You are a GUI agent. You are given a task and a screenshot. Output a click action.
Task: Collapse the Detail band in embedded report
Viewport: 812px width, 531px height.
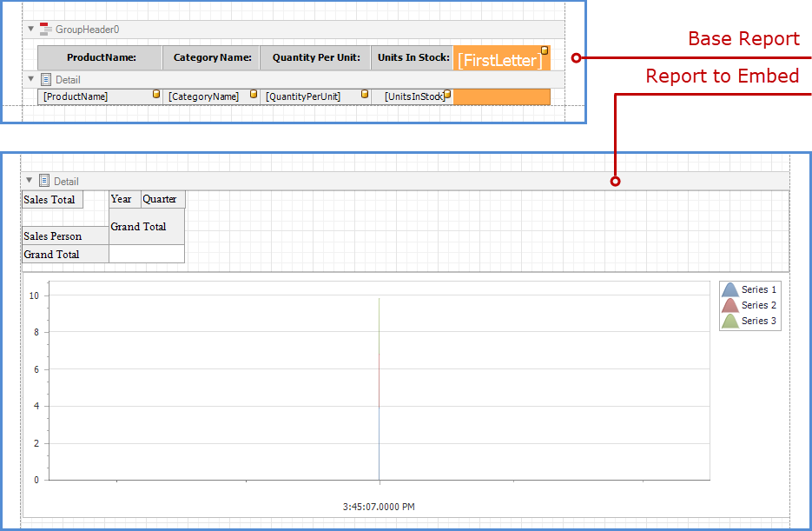pos(30,180)
